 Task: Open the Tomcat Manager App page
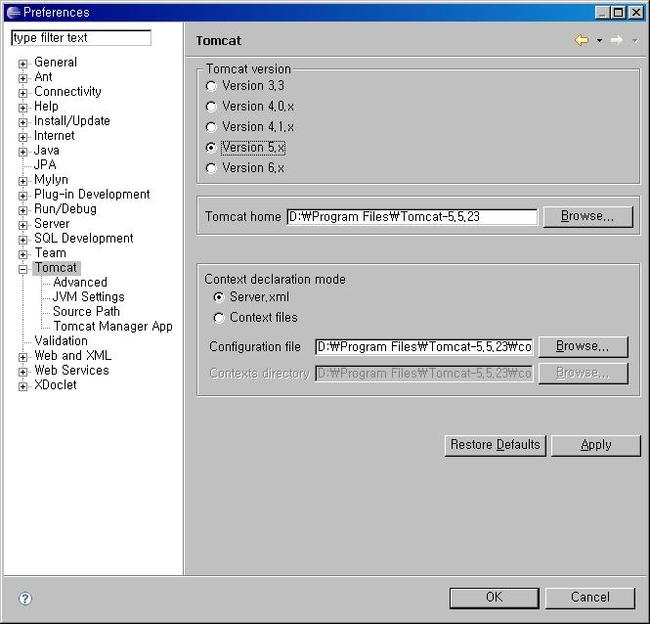pyautogui.click(x=113, y=326)
